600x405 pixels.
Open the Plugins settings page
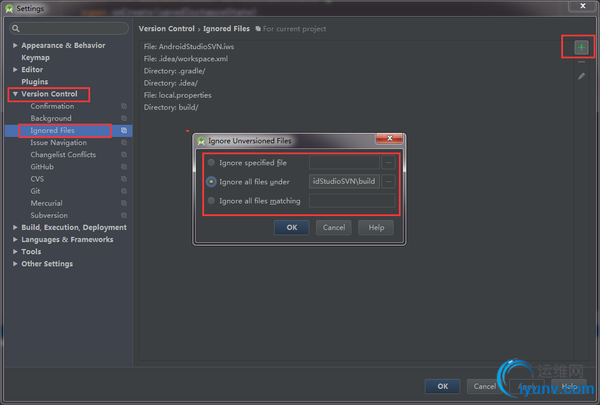click(35, 82)
